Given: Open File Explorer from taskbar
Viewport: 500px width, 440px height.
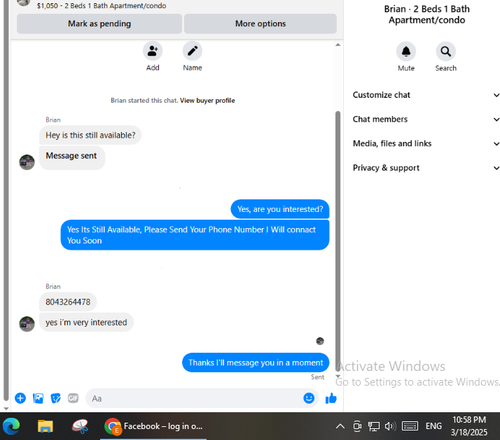Looking at the screenshot, I should (x=45, y=426).
